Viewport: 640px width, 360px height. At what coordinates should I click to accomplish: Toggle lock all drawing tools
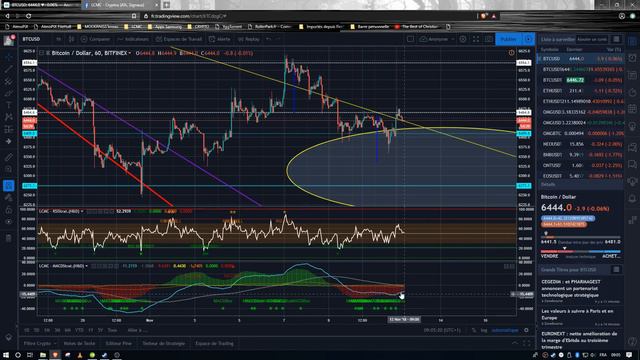[9, 210]
